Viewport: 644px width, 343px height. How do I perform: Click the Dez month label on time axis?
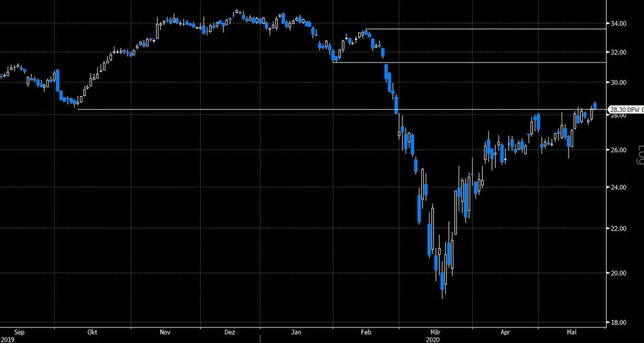point(229,332)
